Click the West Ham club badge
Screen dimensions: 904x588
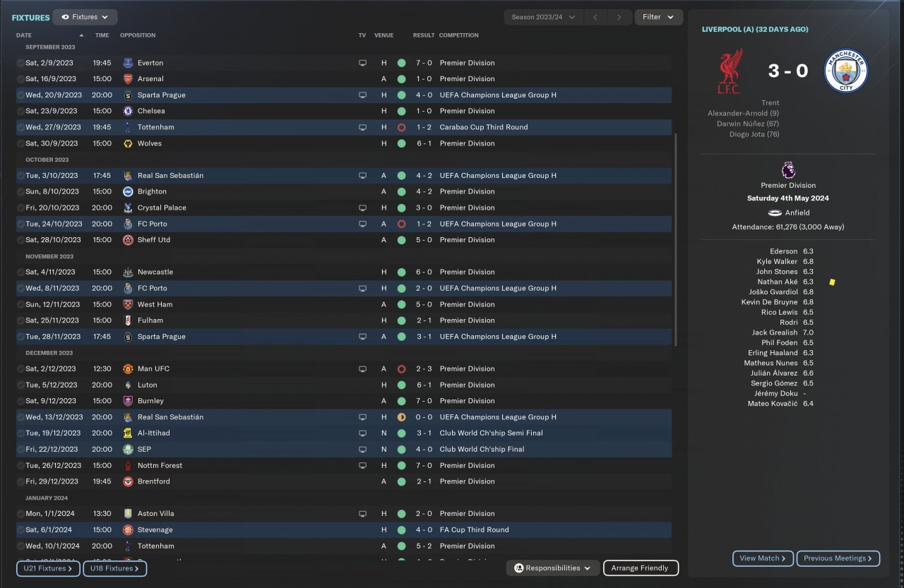click(x=128, y=304)
